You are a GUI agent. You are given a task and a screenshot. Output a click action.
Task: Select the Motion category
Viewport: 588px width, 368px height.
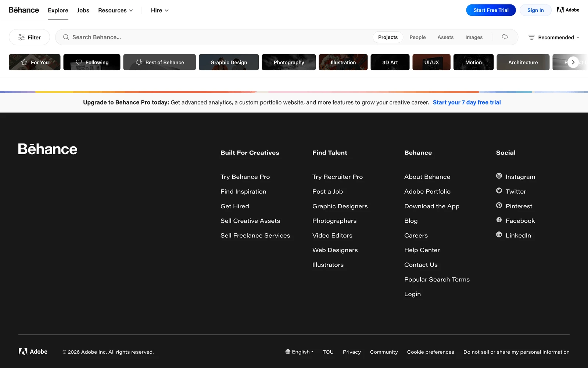click(473, 62)
